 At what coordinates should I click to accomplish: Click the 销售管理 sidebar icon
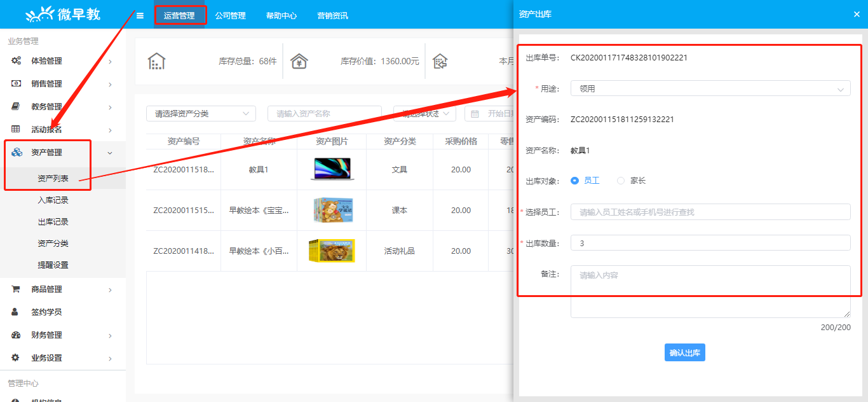click(17, 84)
